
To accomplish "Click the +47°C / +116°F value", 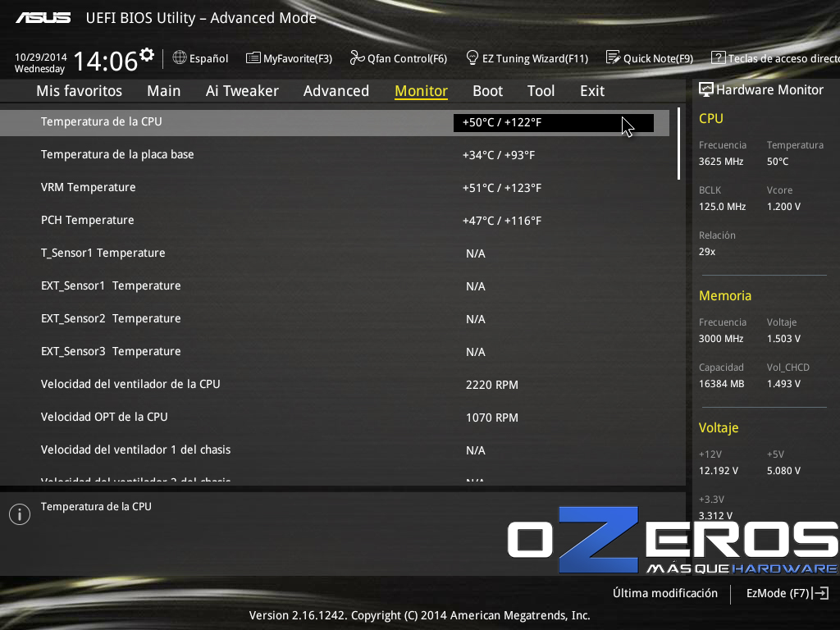I will point(502,221).
